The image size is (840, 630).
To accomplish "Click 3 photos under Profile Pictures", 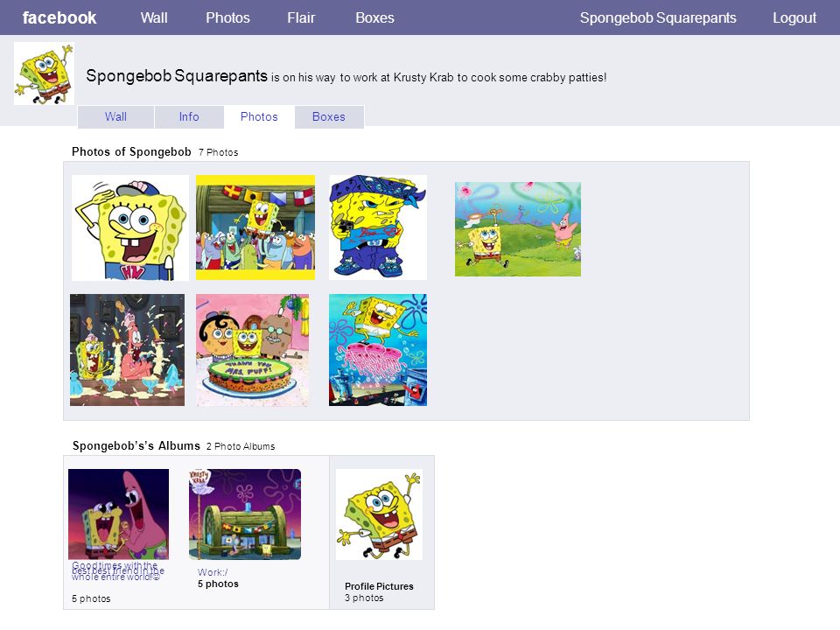I will (x=364, y=598).
